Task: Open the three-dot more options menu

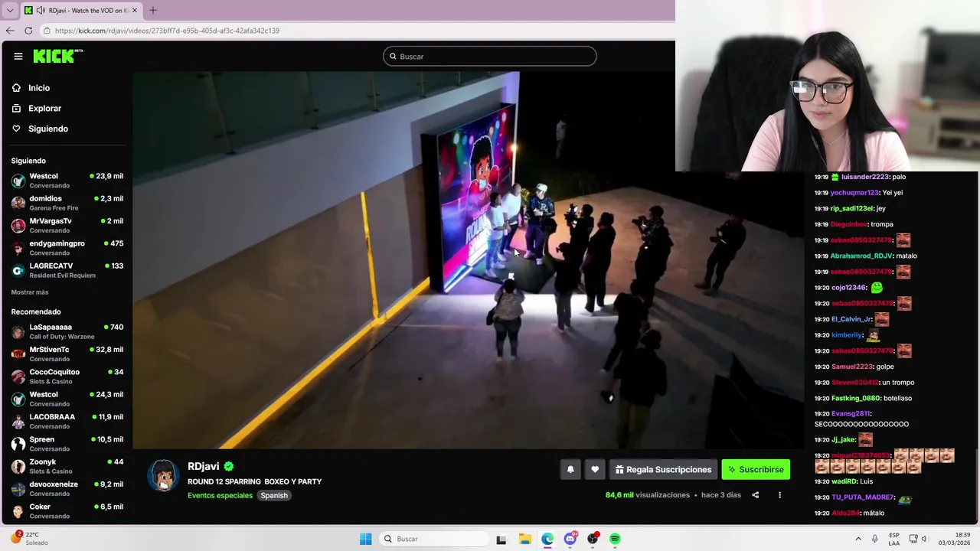Action: click(x=779, y=495)
